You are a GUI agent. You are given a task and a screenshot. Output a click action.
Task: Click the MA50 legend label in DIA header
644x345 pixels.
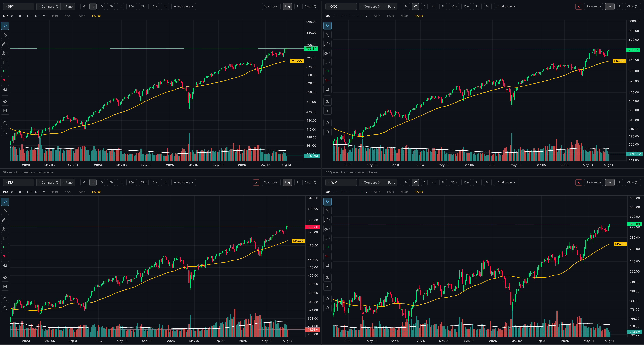coord(82,192)
